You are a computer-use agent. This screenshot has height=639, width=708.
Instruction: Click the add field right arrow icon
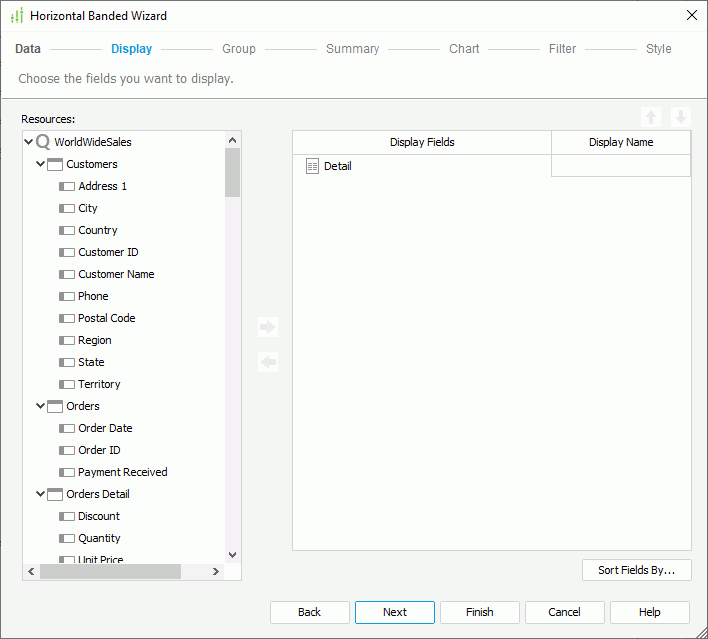tap(267, 327)
